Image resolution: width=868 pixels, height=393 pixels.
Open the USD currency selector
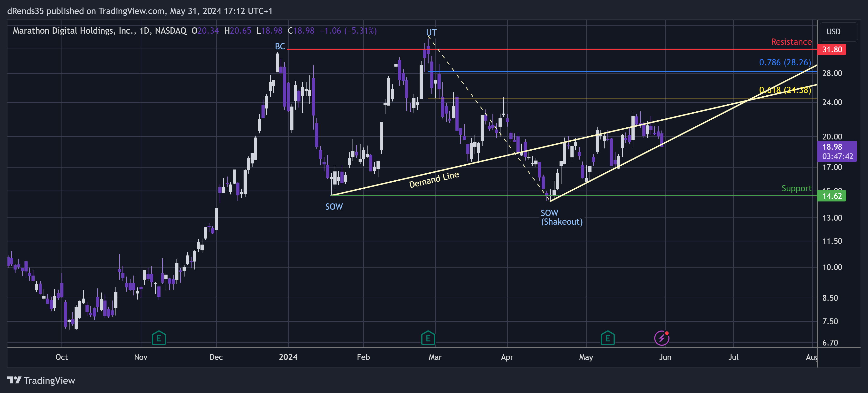838,32
